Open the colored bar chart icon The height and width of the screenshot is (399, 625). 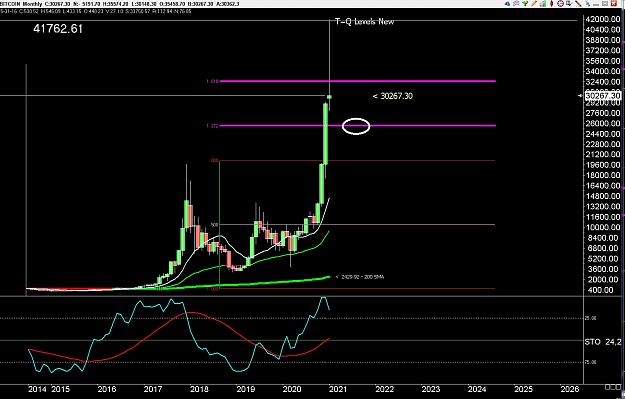pyautogui.click(x=543, y=4)
